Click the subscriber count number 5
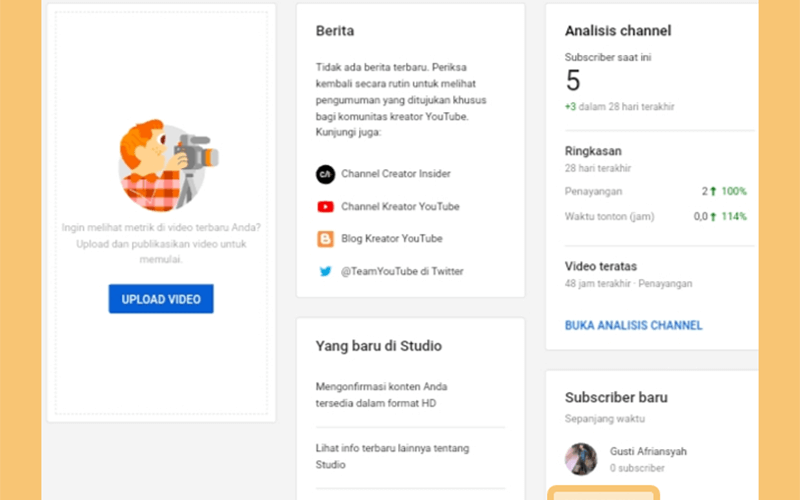 (x=573, y=81)
